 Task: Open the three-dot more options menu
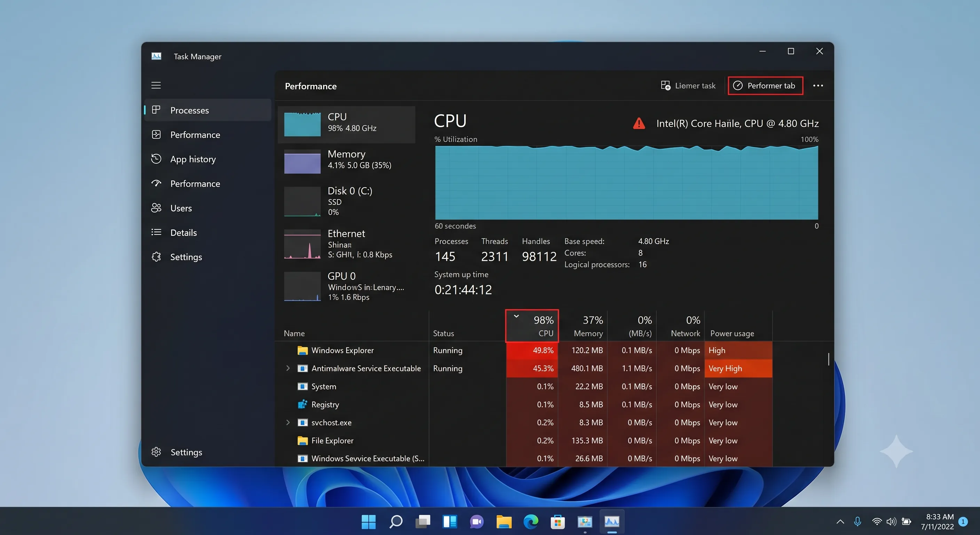point(818,86)
